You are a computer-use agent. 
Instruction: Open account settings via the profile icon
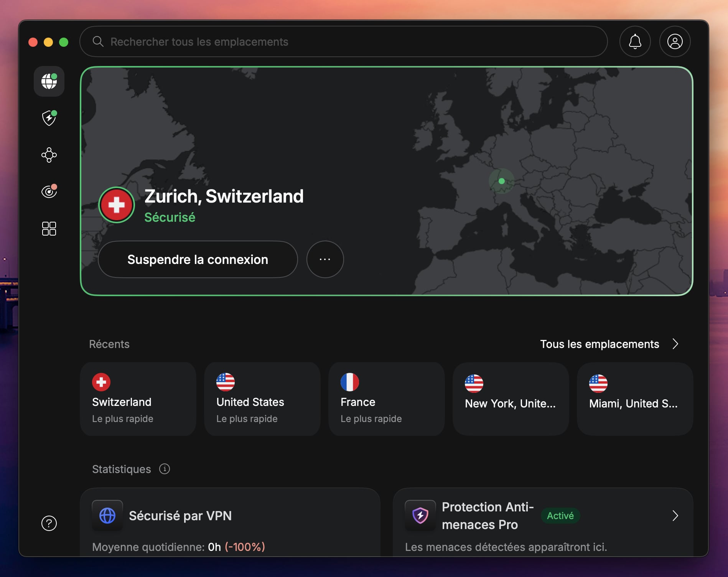point(675,41)
